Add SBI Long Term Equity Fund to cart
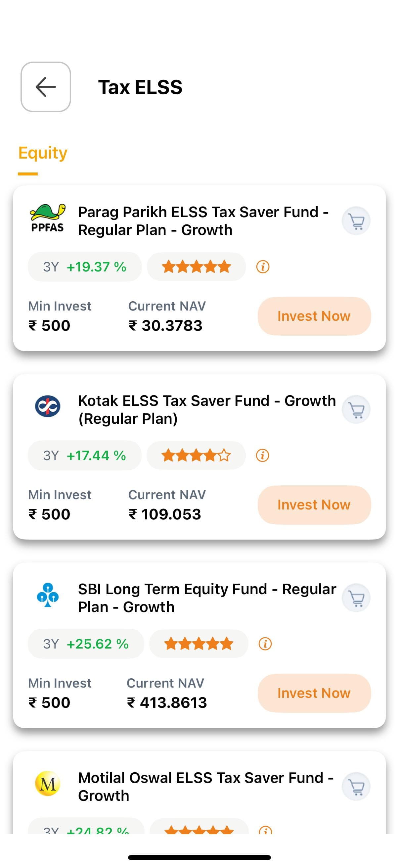Image resolution: width=399 pixels, height=868 pixels. tap(356, 598)
